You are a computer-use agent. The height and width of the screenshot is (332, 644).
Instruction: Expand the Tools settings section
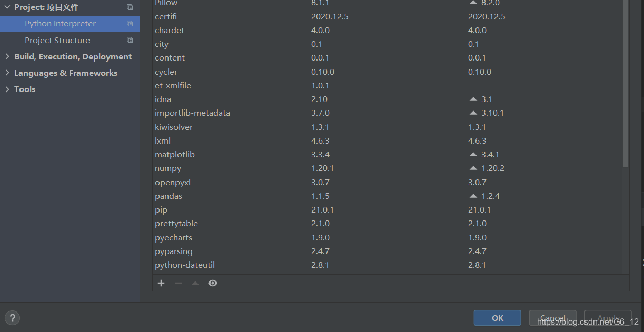tap(7, 89)
